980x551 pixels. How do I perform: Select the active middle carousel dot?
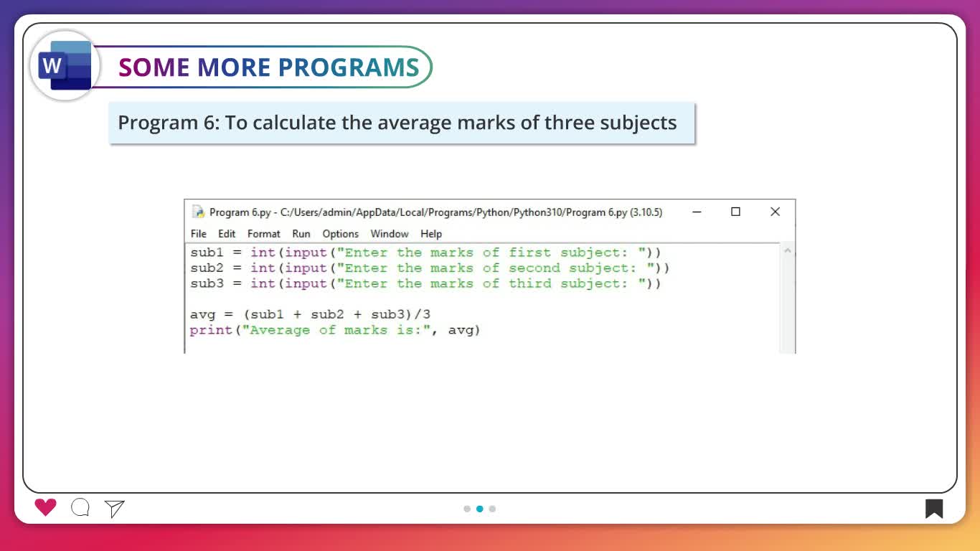click(x=480, y=509)
